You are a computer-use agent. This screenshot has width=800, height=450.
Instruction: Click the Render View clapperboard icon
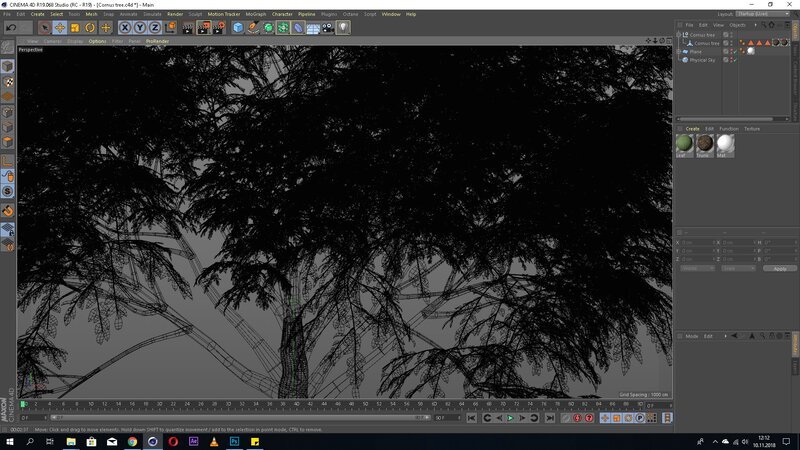(185, 28)
